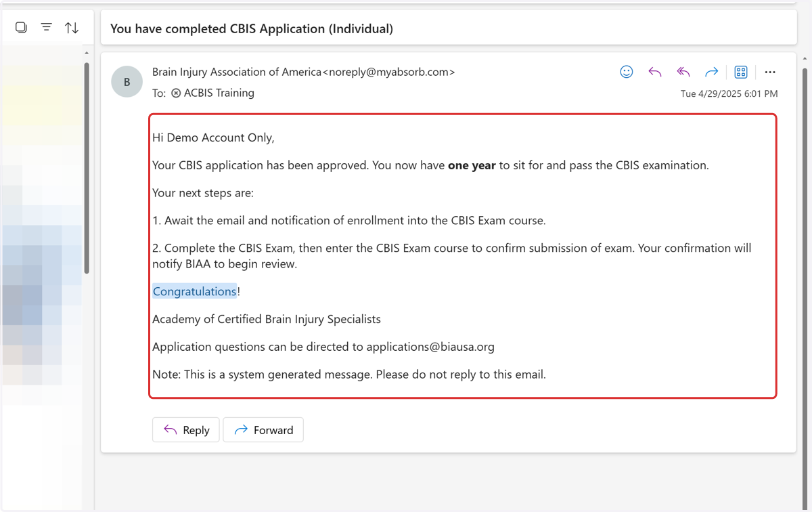The height and width of the screenshot is (512, 812).
Task: Click the message list scrollbar thumb
Action: pos(87,168)
